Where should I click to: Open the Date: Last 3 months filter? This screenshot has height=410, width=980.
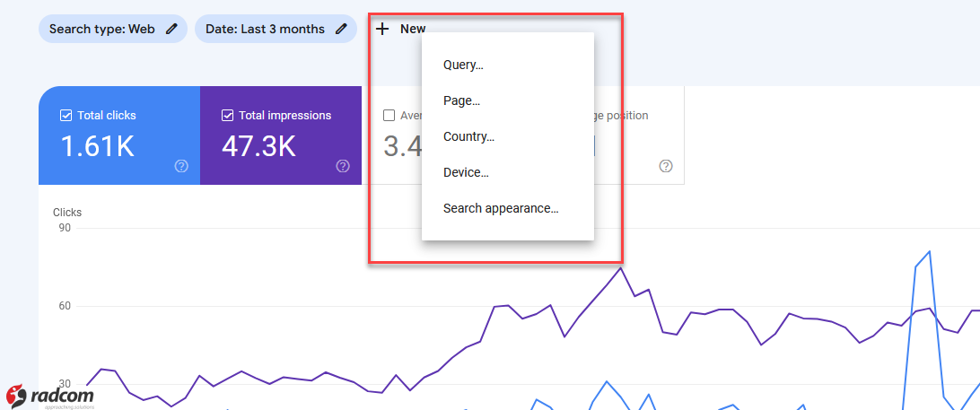pos(265,29)
